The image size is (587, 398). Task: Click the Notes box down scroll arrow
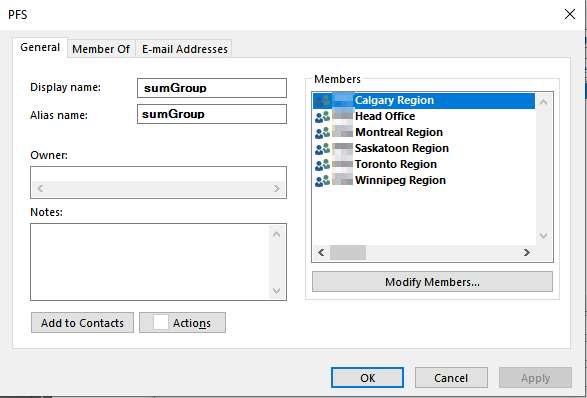(277, 291)
